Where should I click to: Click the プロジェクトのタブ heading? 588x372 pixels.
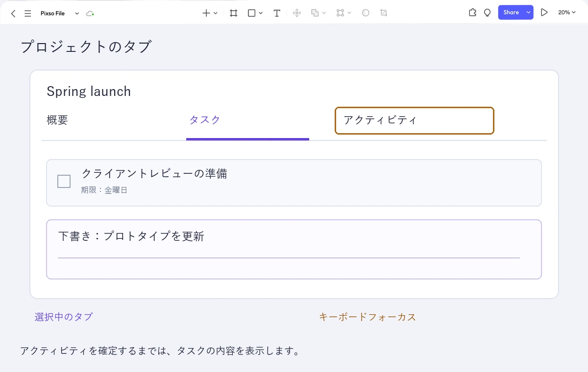86,47
